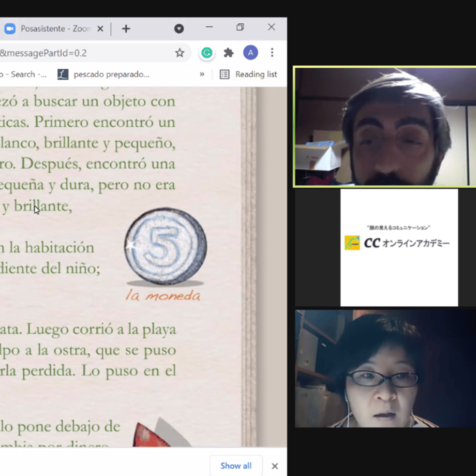Close the Posasistente - Zoom tab

(100, 29)
